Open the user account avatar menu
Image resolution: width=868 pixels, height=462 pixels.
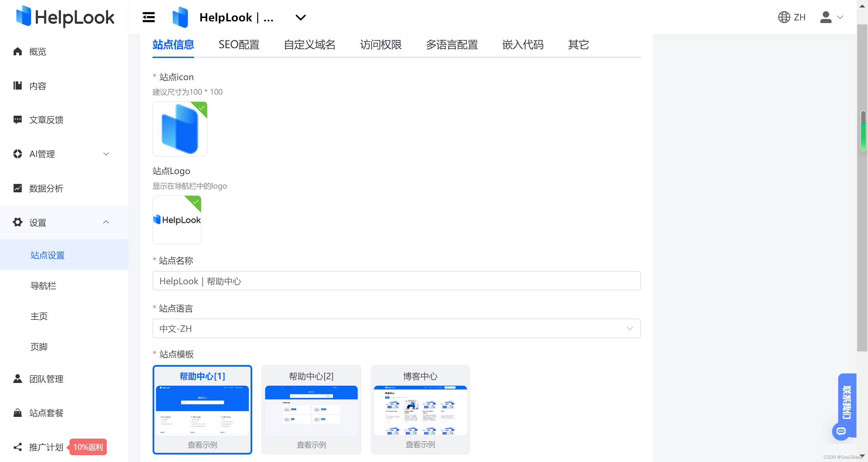tap(826, 17)
